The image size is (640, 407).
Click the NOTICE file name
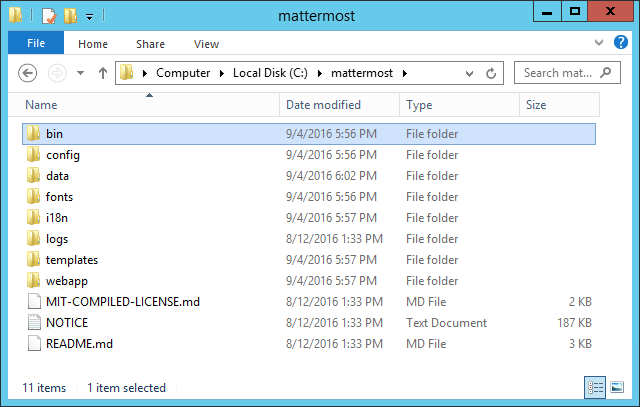point(67,322)
